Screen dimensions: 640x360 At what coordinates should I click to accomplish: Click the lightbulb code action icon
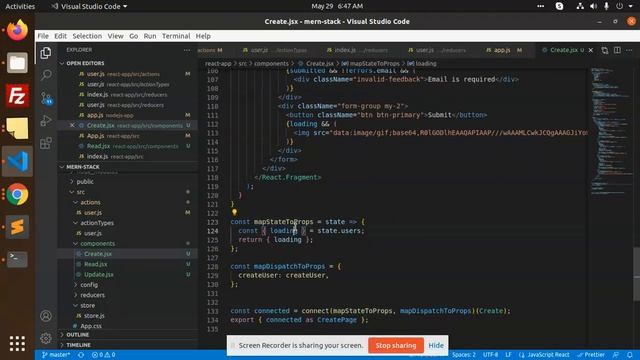(234, 212)
